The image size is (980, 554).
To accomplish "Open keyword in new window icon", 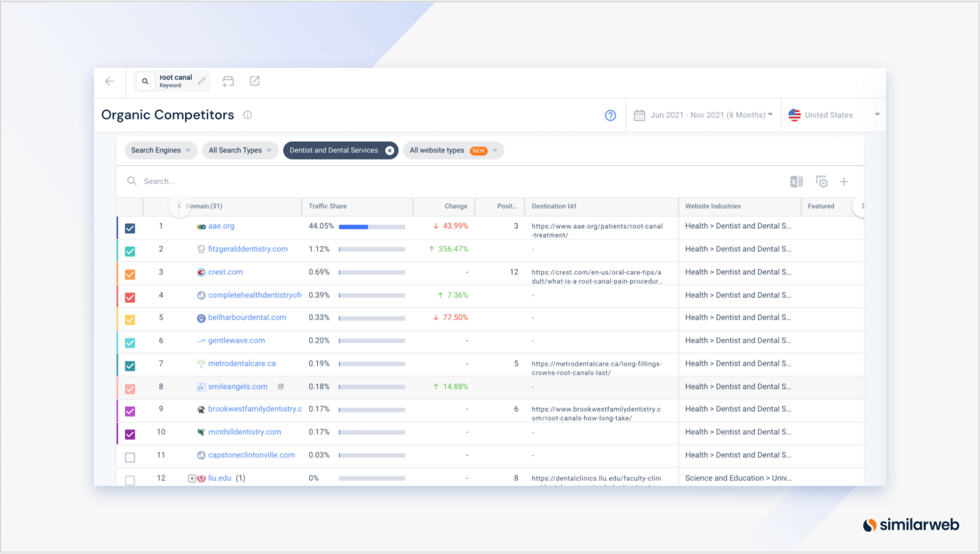I will [x=255, y=81].
